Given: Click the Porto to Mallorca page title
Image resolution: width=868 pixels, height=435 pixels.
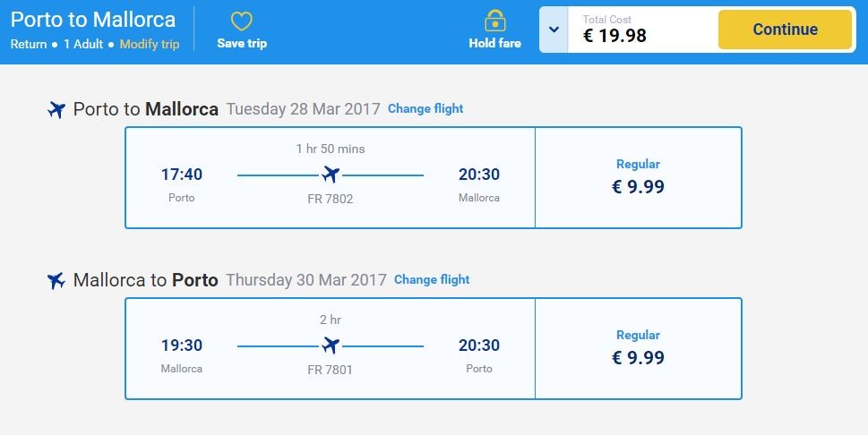Looking at the screenshot, I should click(93, 20).
